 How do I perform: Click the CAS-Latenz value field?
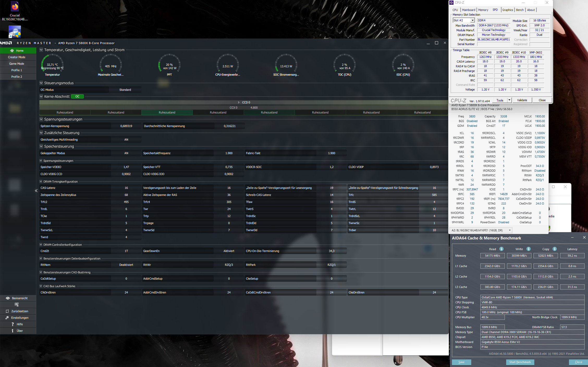[x=126, y=188]
